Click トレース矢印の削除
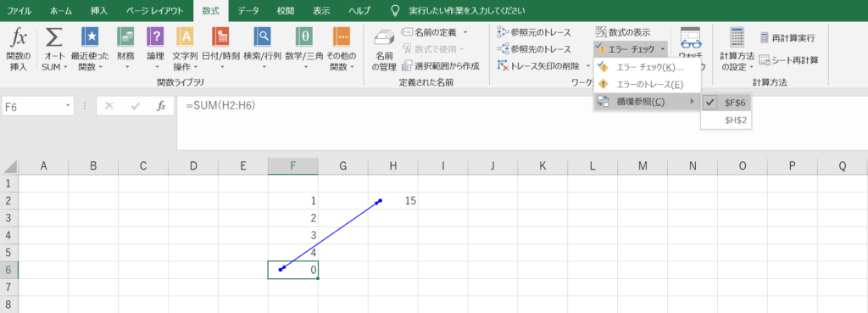 (x=538, y=66)
